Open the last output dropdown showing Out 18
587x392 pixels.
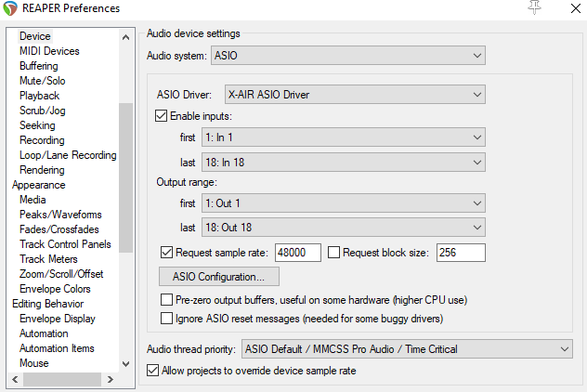click(344, 228)
